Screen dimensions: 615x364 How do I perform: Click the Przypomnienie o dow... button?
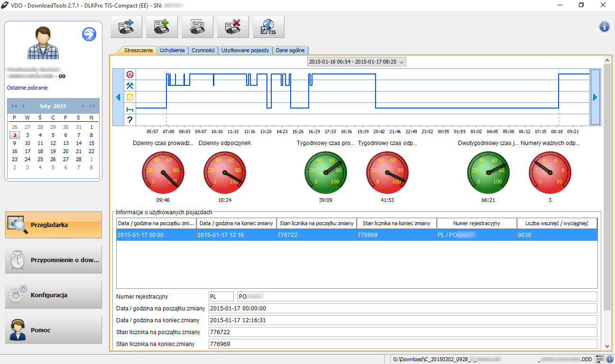pyautogui.click(x=54, y=260)
